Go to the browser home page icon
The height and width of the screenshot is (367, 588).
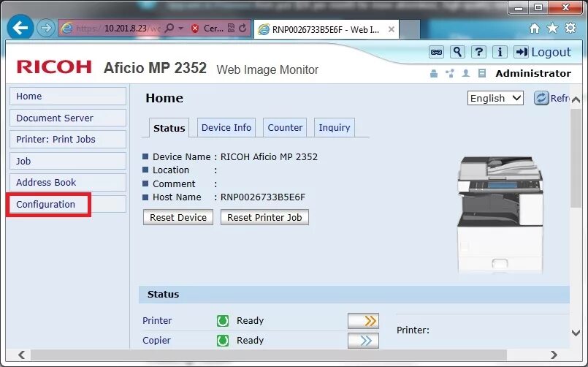tap(535, 28)
